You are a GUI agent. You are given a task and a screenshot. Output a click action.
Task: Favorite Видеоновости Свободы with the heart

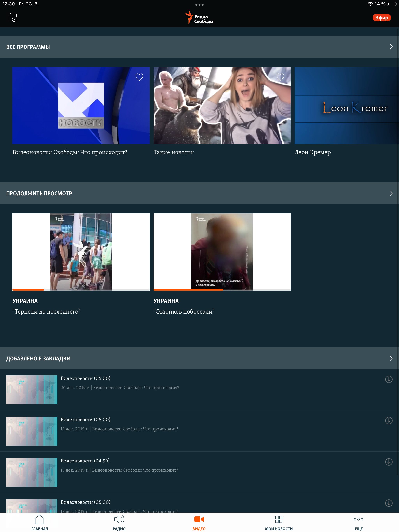coord(139,77)
